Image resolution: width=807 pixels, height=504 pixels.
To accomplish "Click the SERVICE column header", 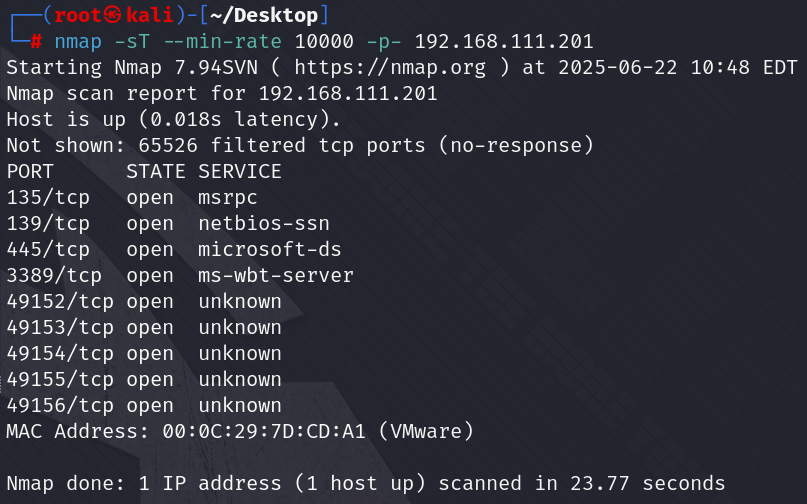I will coord(240,171).
